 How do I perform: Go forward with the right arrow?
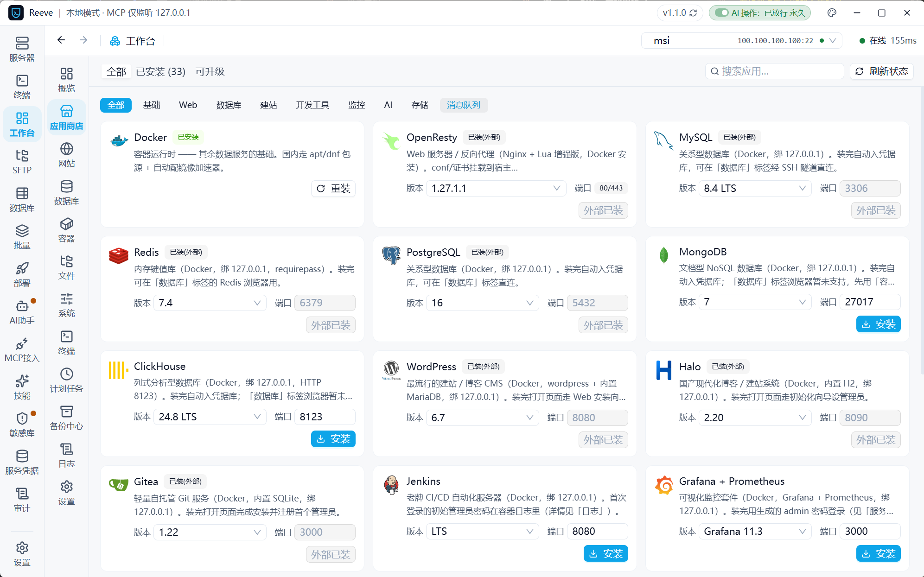[83, 40]
